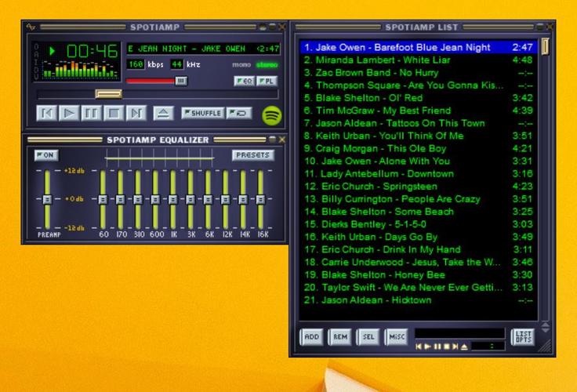
Task: Select track 3 Zac Brown Band - No Hurry
Action: tap(419, 72)
